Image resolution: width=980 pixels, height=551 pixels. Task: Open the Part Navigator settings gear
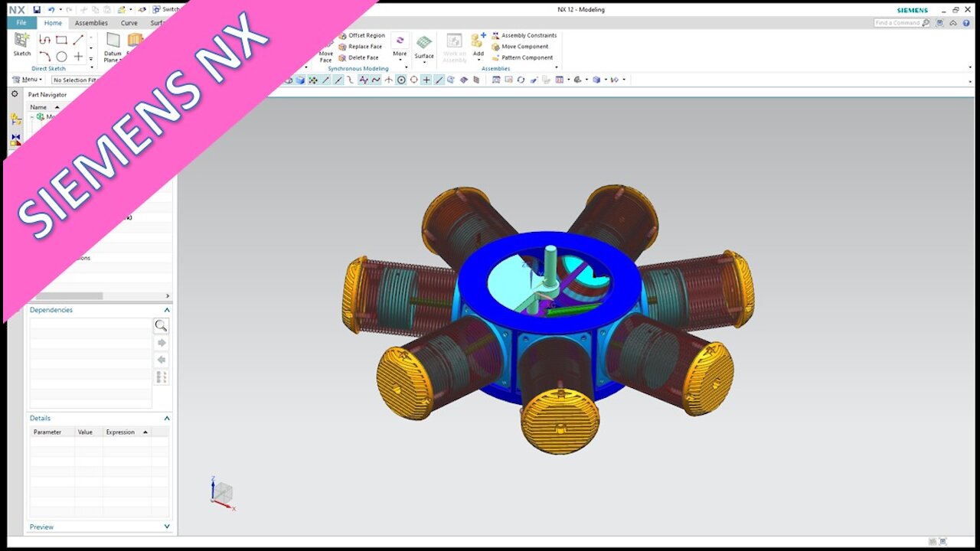point(15,94)
